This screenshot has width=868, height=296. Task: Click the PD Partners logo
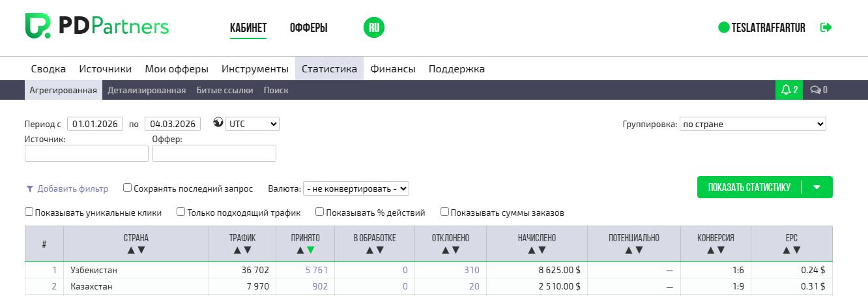click(96, 27)
